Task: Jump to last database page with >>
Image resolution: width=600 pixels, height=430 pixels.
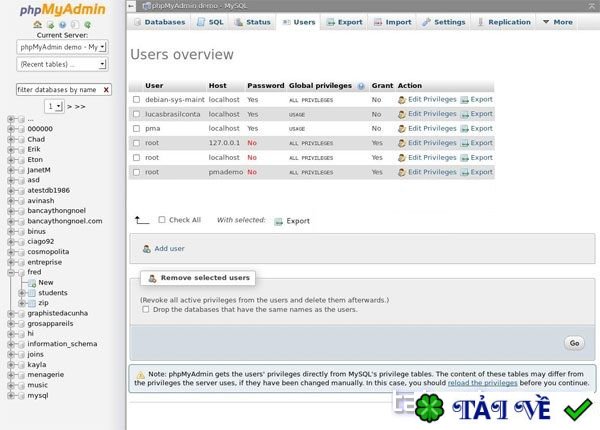Action: [x=80, y=107]
